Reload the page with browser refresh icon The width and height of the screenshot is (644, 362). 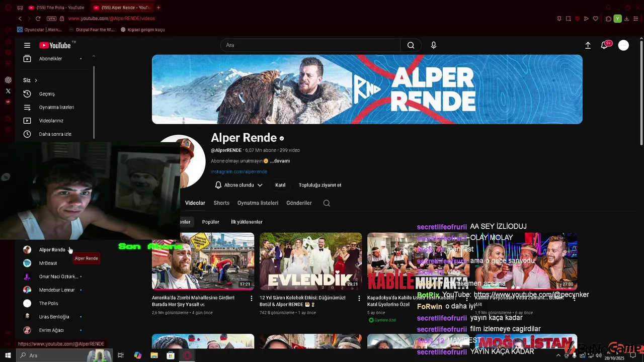[38, 19]
